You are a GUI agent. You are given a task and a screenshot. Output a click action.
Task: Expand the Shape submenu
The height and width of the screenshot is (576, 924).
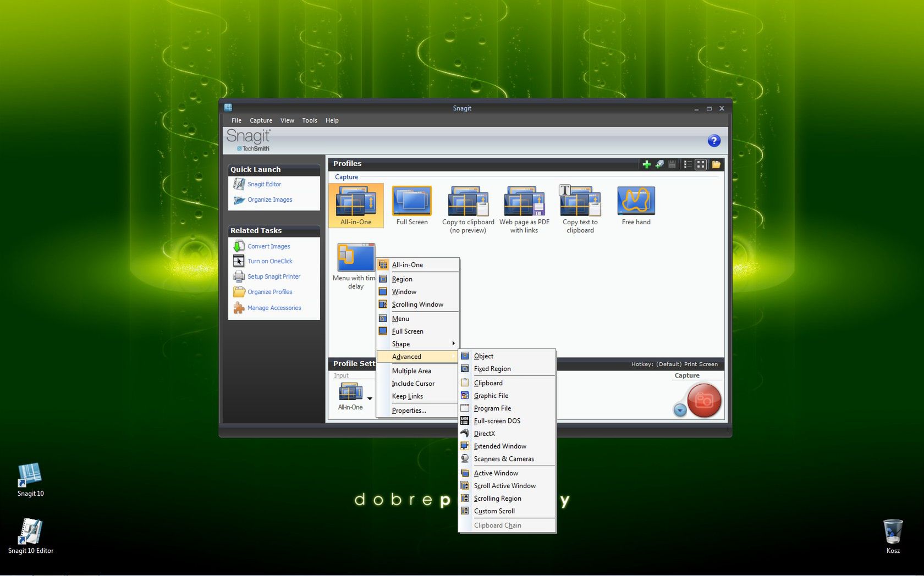418,344
